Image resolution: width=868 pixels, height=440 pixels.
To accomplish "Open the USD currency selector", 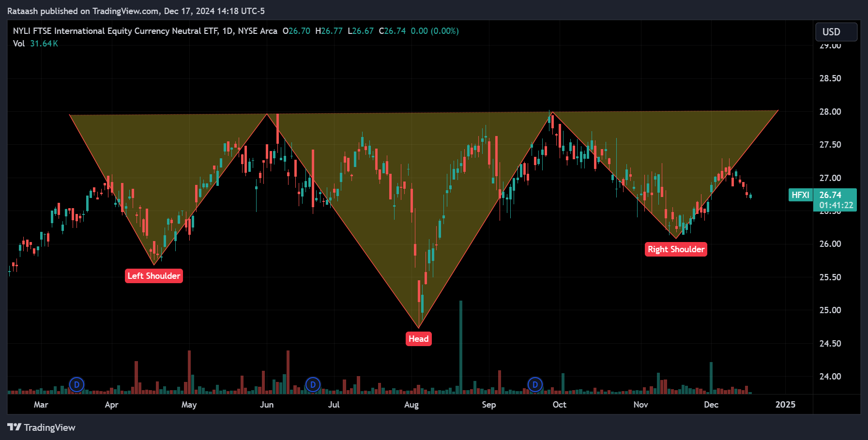I will pyautogui.click(x=836, y=32).
